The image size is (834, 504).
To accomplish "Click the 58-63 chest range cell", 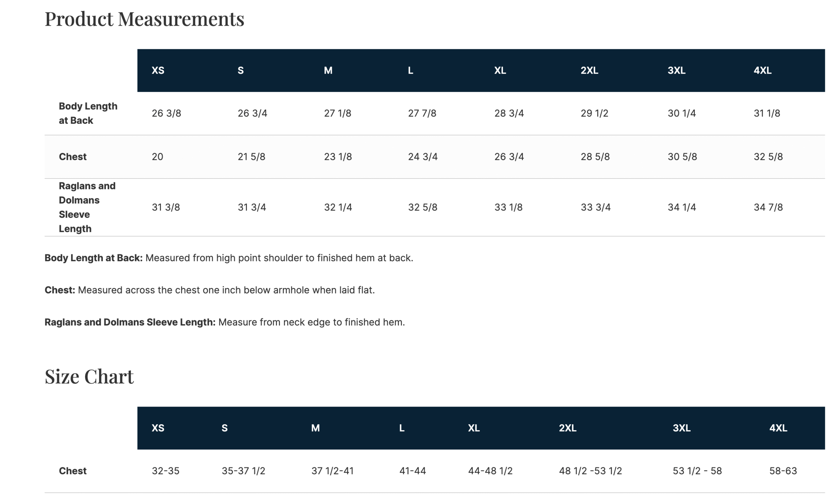I will coord(783,471).
